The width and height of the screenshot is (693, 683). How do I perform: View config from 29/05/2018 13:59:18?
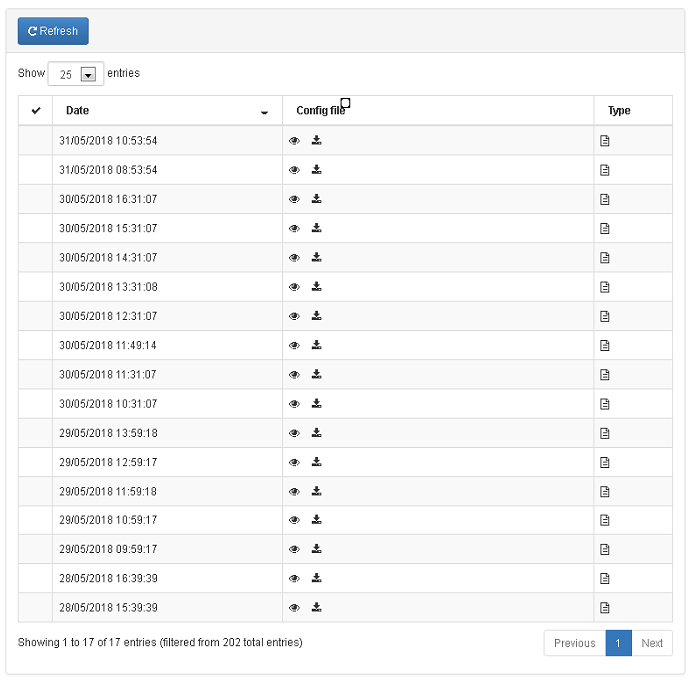click(x=294, y=433)
